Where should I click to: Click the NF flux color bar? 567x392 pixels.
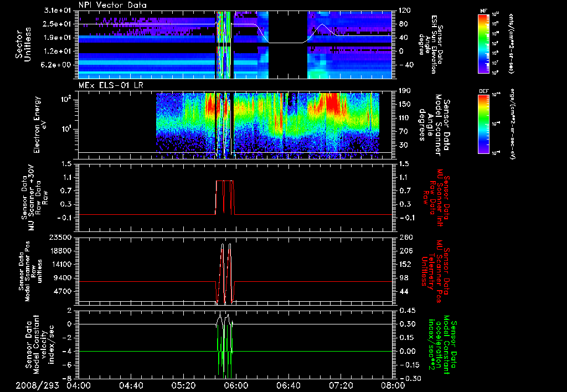(483, 44)
